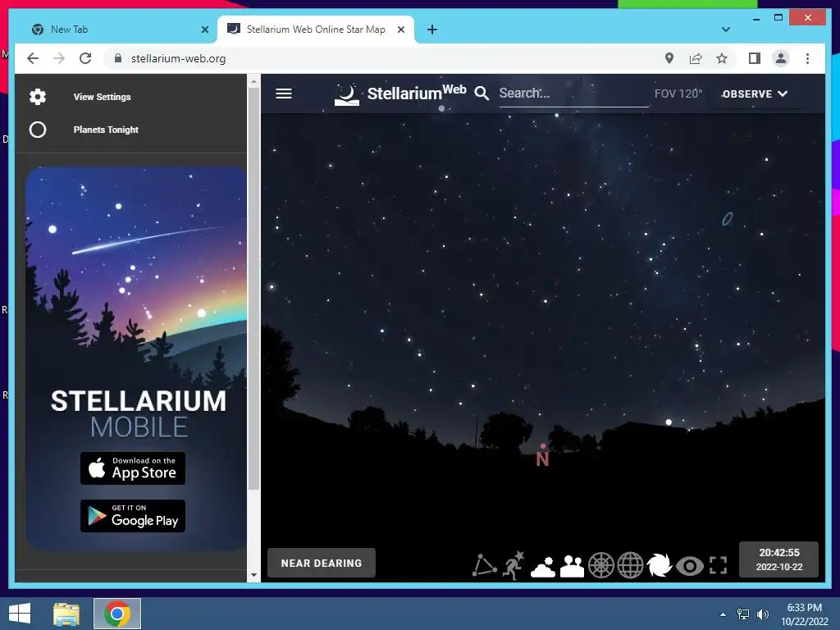Toggle equatorial grid
The image size is (840, 630).
630,566
